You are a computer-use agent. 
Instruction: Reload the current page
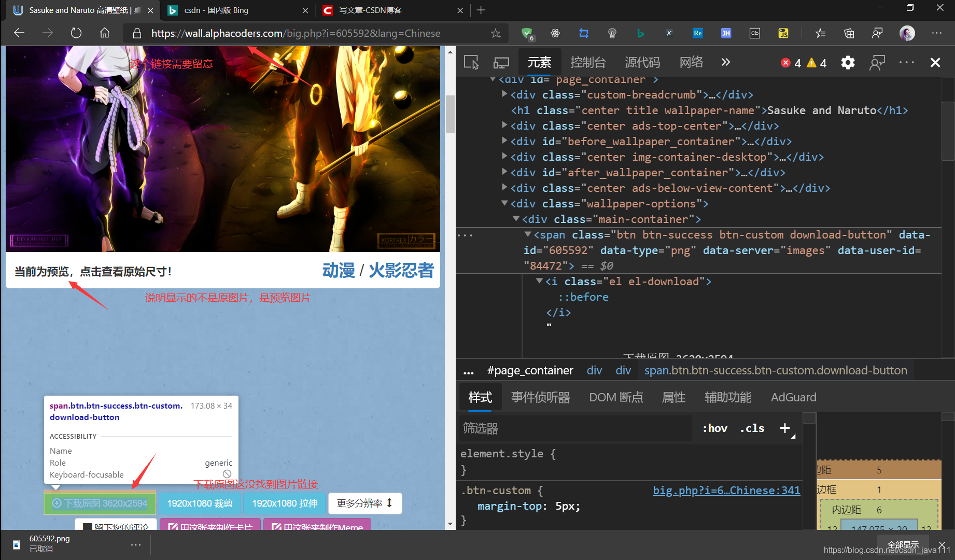(x=76, y=33)
